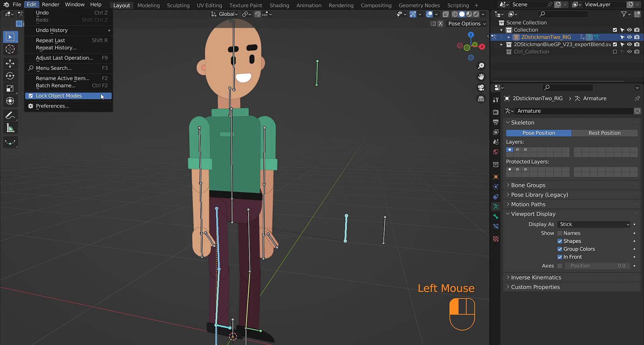
Task: Switch to the Sculpting workspace tab
Action: tap(178, 5)
